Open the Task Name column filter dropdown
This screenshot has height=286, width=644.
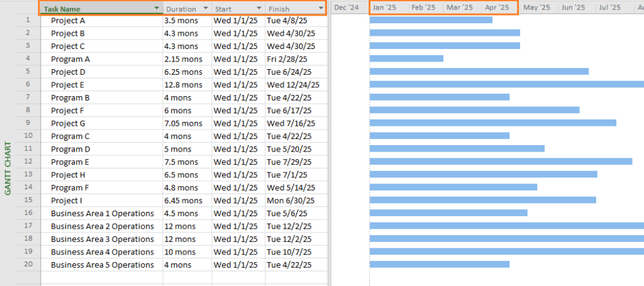tap(157, 8)
